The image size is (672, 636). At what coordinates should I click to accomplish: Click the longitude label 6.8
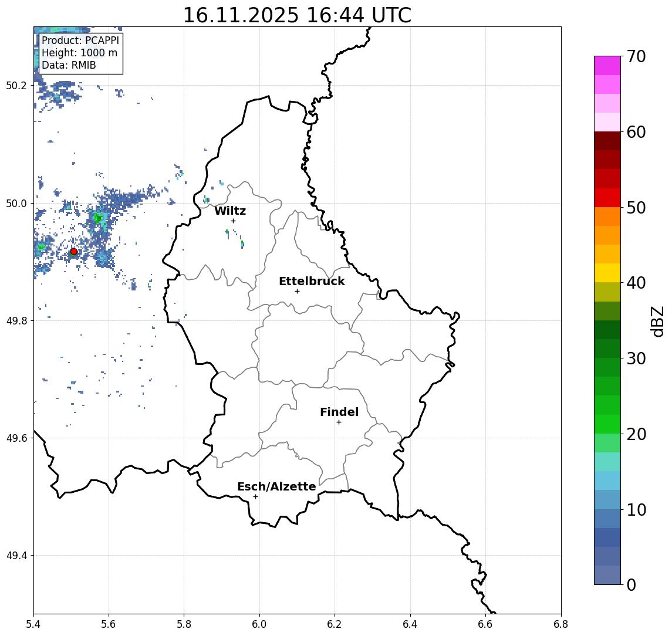pos(561,624)
